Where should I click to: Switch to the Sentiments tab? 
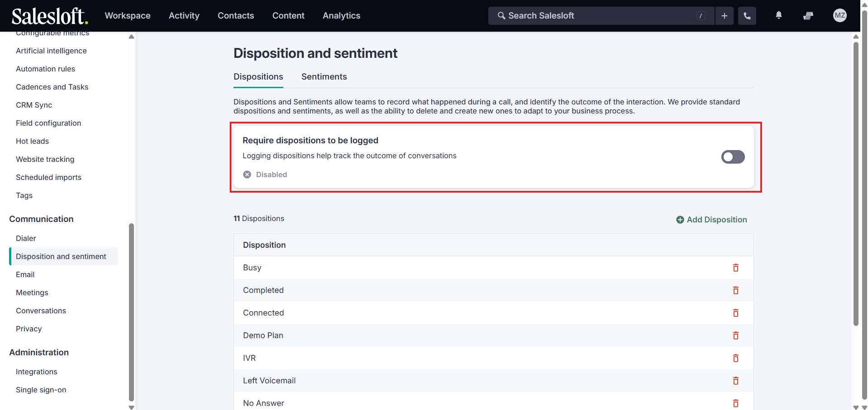click(324, 77)
